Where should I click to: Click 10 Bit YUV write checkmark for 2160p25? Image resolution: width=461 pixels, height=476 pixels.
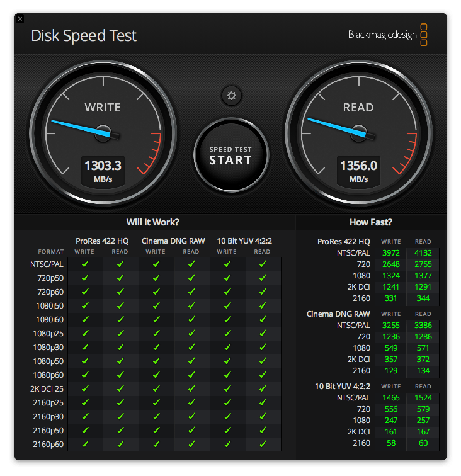tap(227, 402)
